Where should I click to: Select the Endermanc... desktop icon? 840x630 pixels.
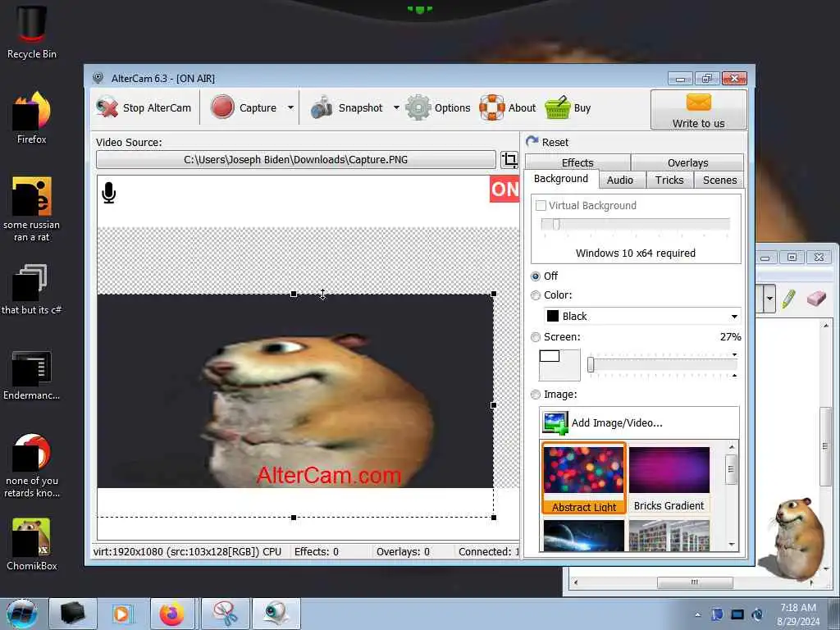pos(32,375)
